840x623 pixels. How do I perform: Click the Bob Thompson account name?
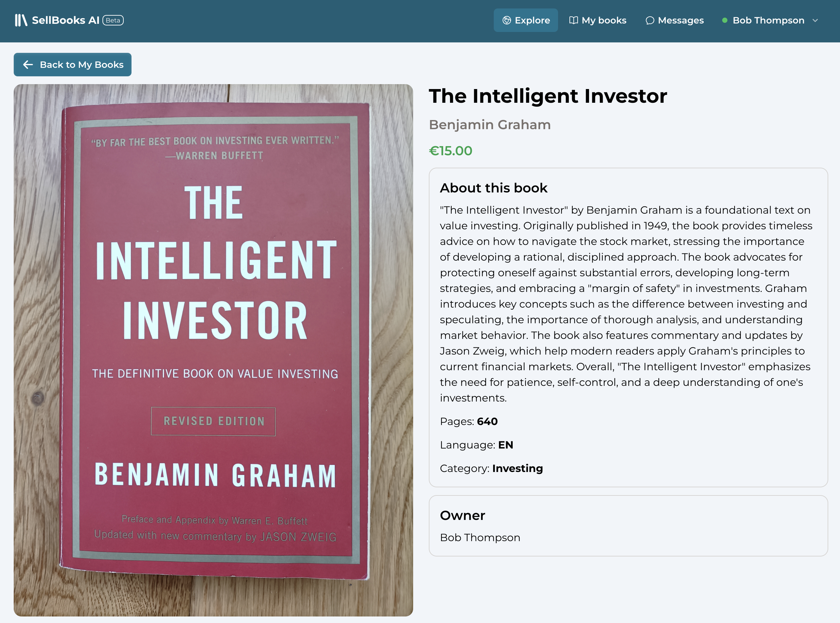pos(768,20)
